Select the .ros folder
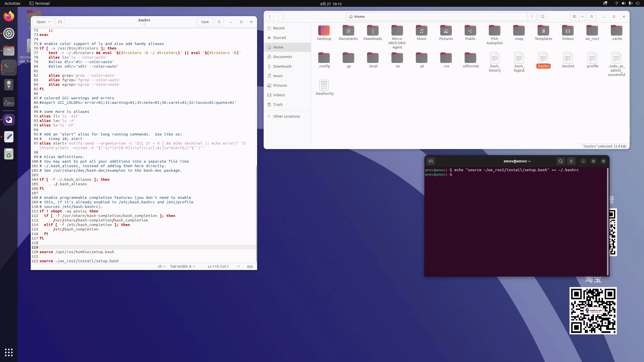This screenshot has height=362, width=644. 446,60
